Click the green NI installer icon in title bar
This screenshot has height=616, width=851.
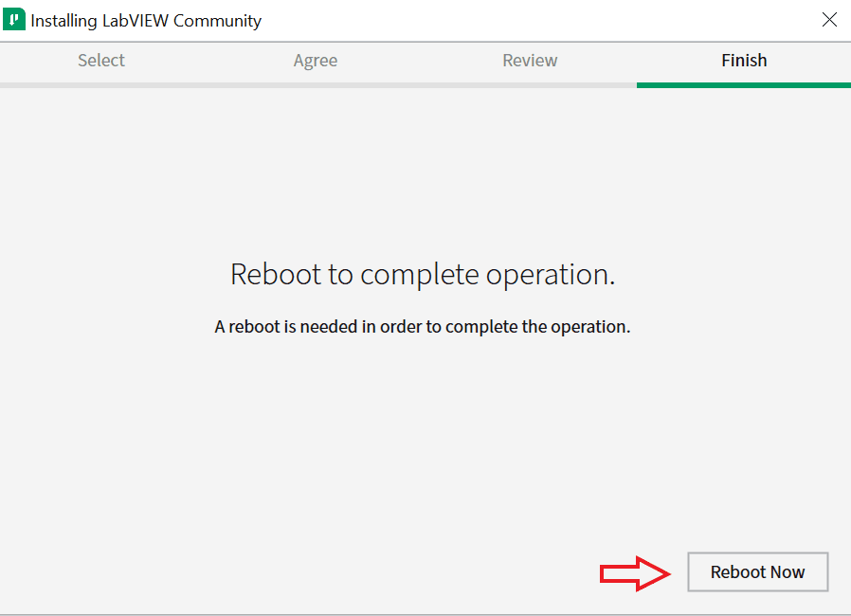coord(14,20)
